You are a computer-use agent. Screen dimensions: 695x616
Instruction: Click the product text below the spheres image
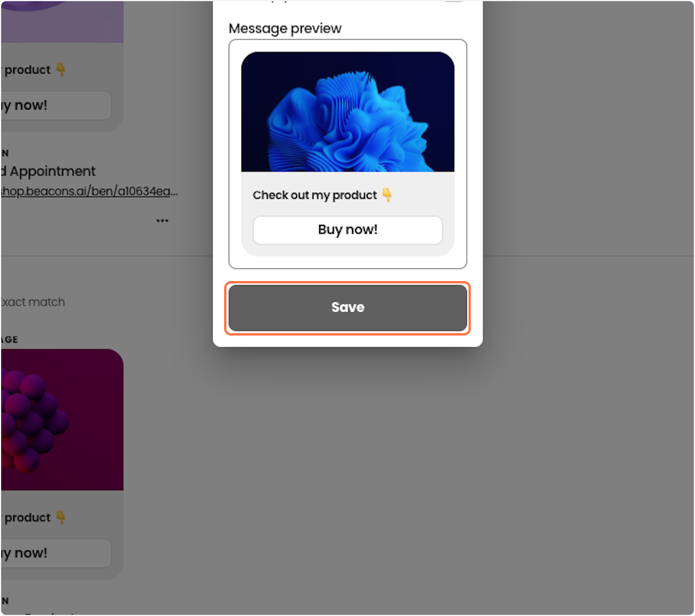click(x=27, y=517)
